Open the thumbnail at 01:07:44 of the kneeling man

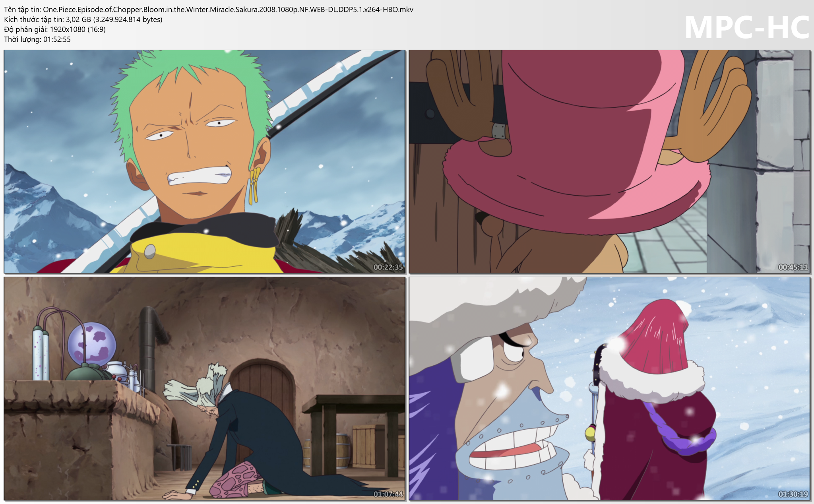(x=205, y=388)
